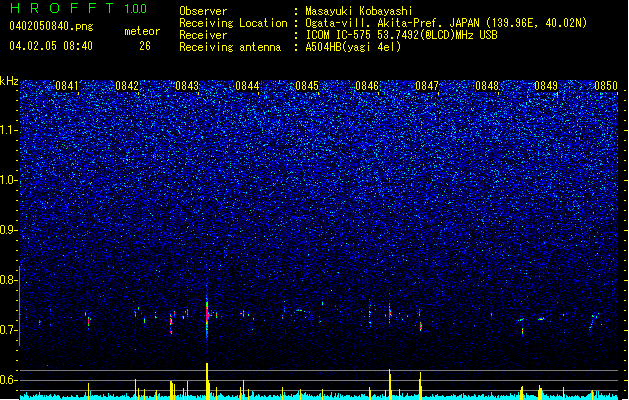
Task: Click the date stamp 04.02.05 08:40
Action: [x=51, y=46]
